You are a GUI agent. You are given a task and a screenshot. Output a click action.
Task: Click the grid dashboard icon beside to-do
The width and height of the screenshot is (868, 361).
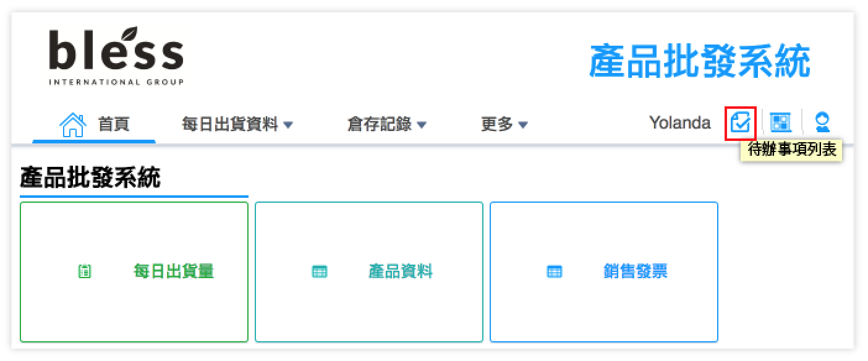pyautogui.click(x=781, y=122)
